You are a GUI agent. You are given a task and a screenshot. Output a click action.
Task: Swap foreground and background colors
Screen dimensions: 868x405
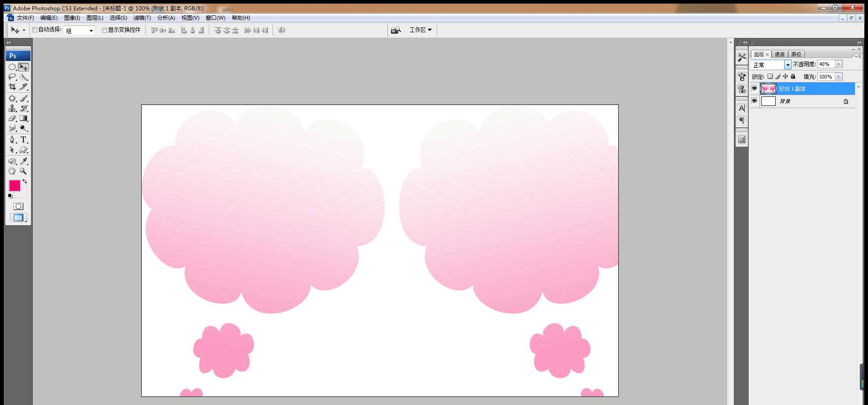[25, 182]
